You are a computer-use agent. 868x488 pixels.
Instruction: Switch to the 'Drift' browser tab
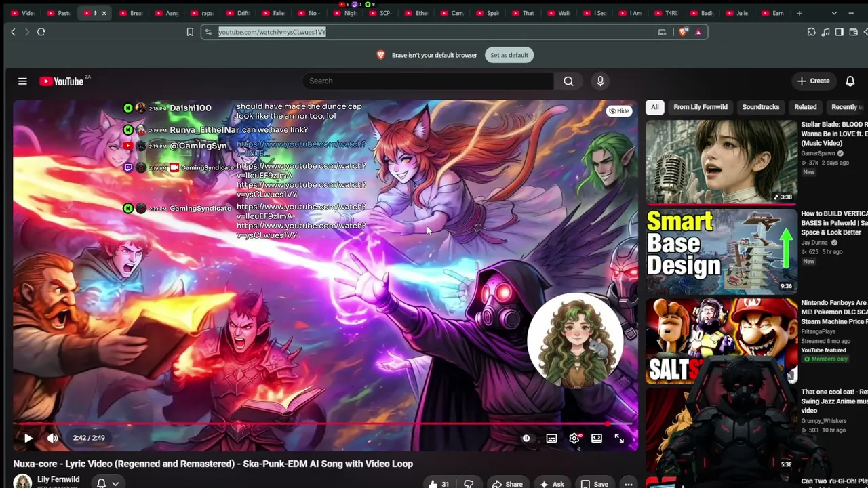(238, 13)
